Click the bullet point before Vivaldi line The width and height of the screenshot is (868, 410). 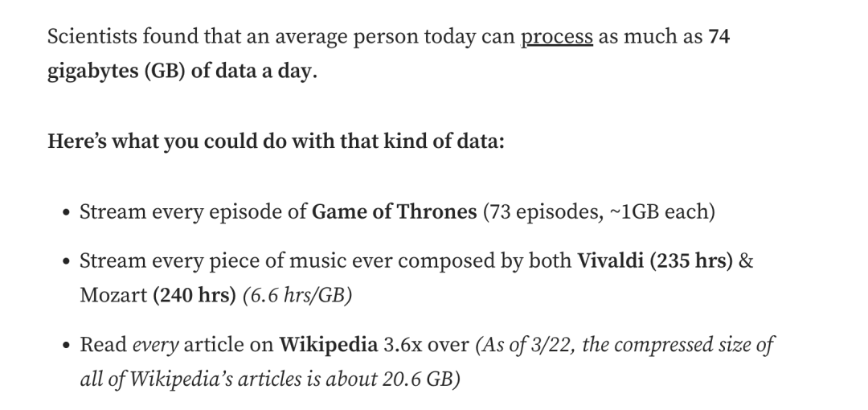(67, 261)
